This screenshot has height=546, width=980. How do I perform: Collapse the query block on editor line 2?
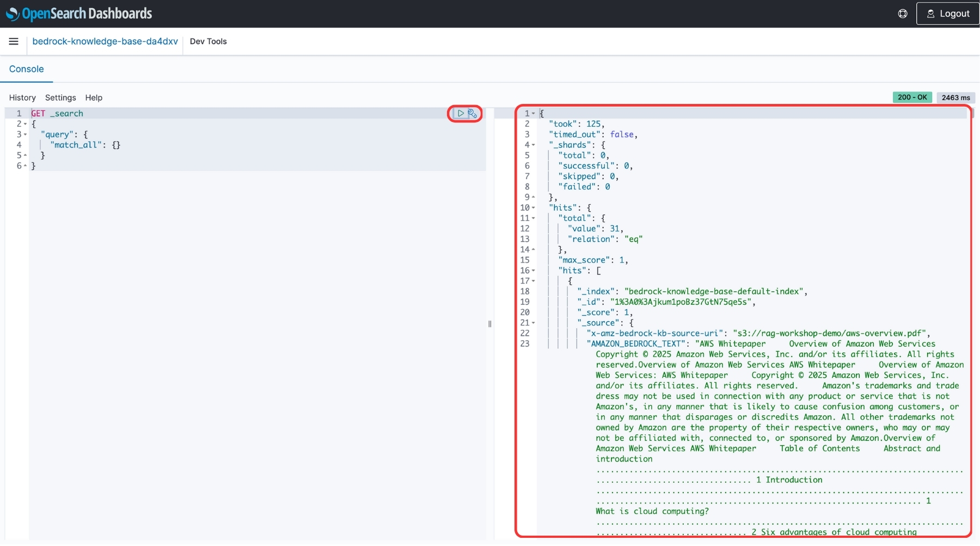click(x=25, y=124)
